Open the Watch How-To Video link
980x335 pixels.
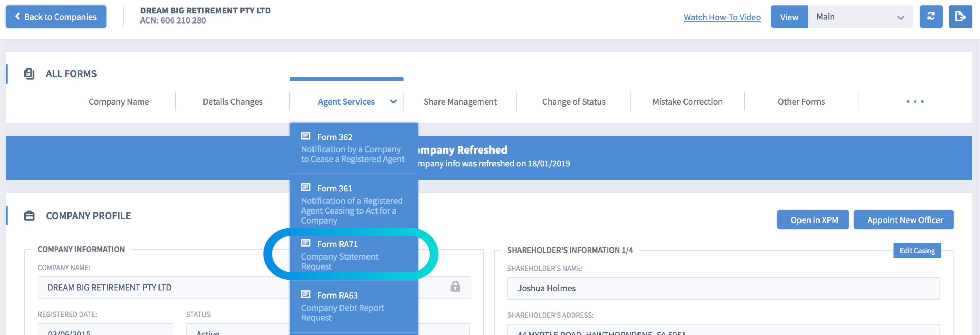coord(722,17)
